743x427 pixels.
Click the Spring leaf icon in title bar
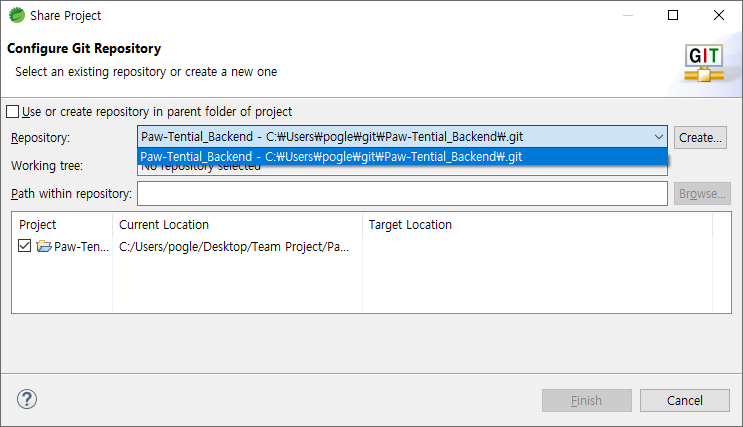point(17,15)
